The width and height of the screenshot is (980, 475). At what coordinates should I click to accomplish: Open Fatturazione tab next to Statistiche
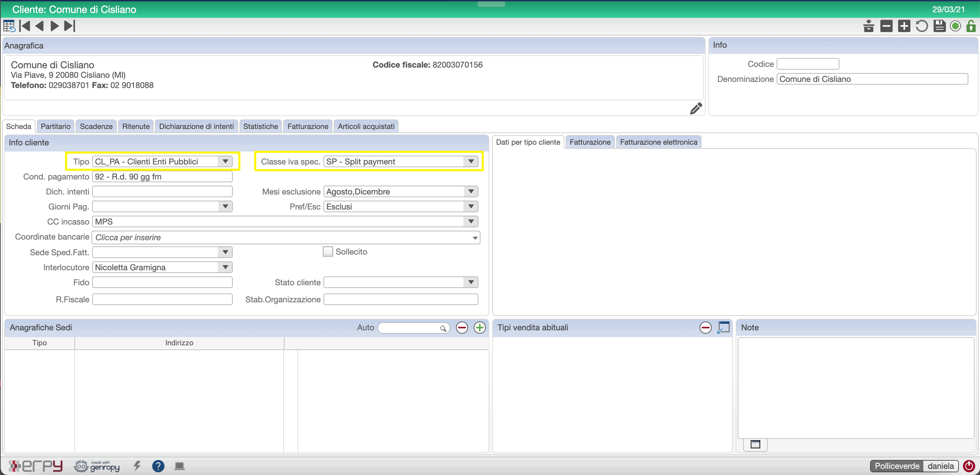pyautogui.click(x=308, y=126)
